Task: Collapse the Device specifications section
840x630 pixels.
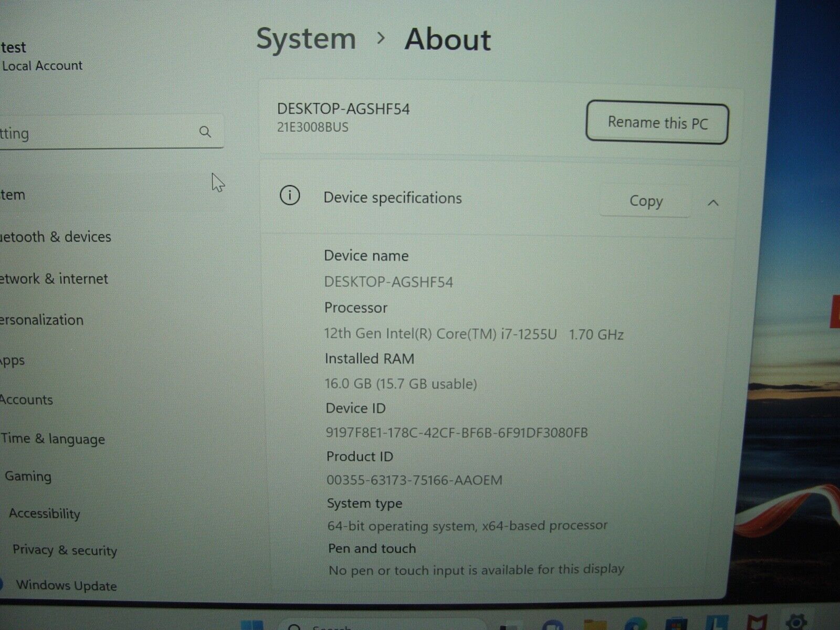Action: coord(713,203)
